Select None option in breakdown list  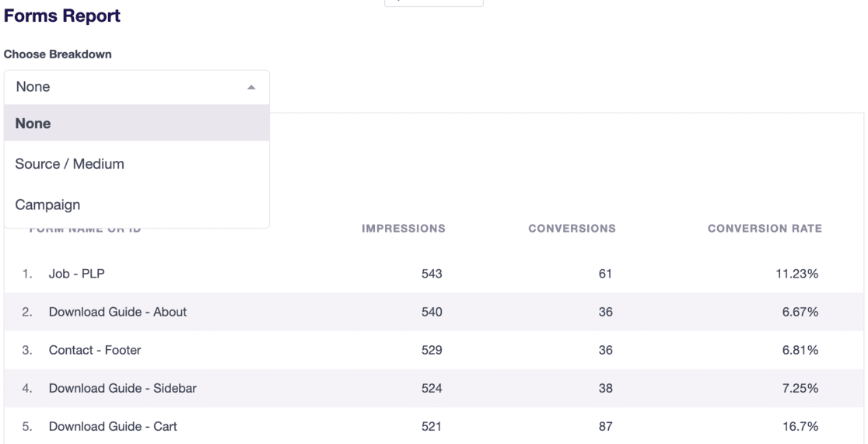[137, 123]
